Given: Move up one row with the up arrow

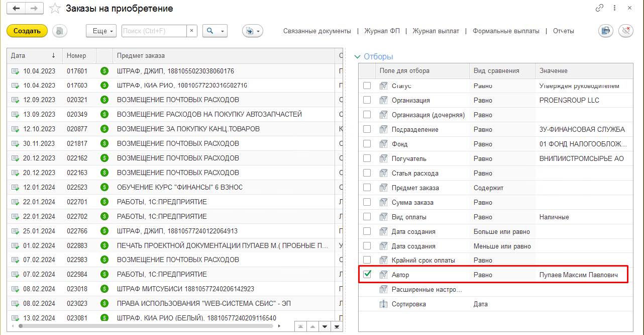Looking at the screenshot, I should [x=312, y=326].
